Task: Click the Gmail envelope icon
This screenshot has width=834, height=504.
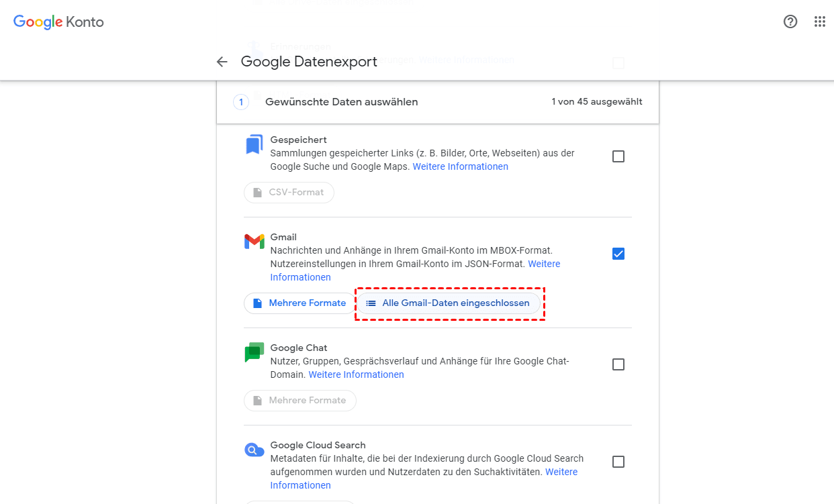Action: tap(254, 242)
